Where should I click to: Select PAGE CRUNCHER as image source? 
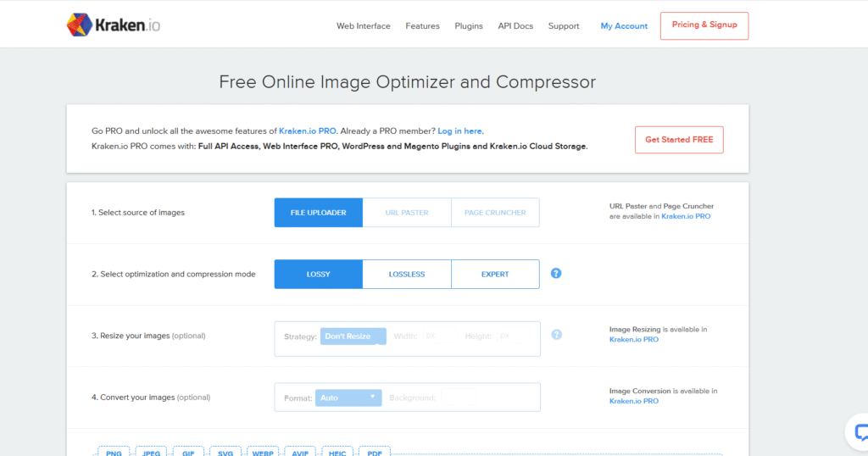click(x=495, y=213)
